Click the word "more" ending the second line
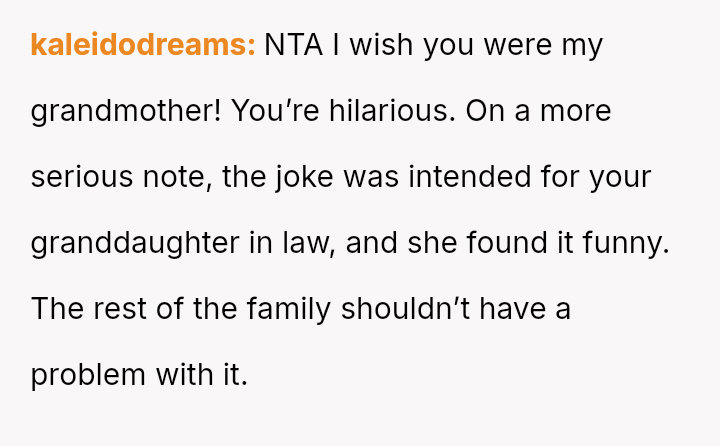Image resolution: width=720 pixels, height=446 pixels. click(x=576, y=111)
